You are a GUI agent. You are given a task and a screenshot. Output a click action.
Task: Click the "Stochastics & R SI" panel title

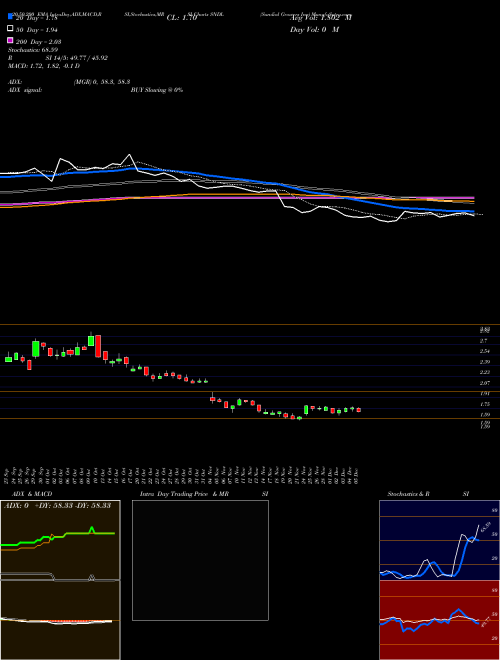click(x=428, y=494)
